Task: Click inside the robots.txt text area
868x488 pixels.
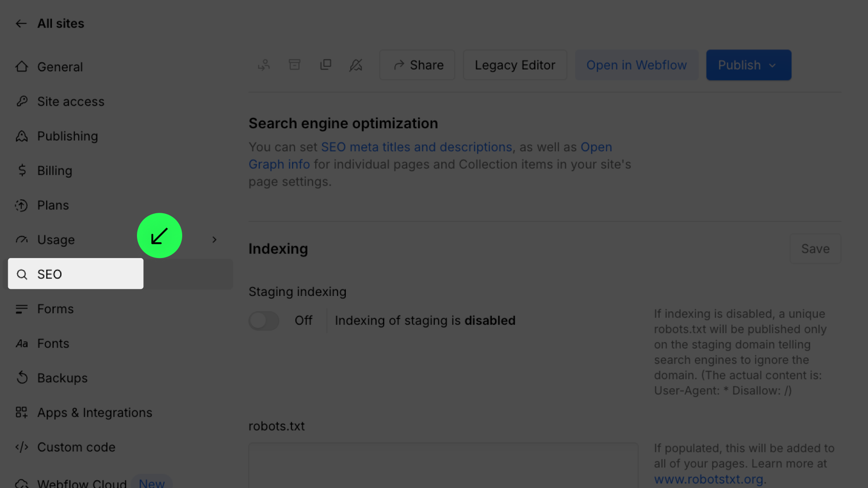Action: (x=443, y=465)
